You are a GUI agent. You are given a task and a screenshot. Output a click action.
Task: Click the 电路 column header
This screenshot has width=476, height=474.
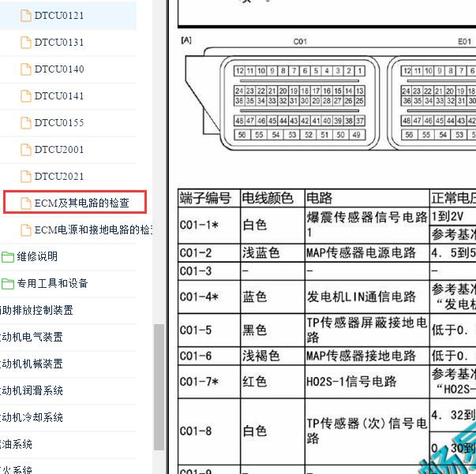pyautogui.click(x=367, y=198)
